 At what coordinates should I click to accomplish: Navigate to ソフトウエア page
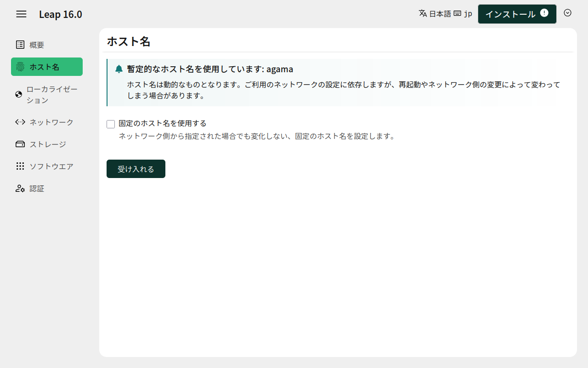(47, 166)
